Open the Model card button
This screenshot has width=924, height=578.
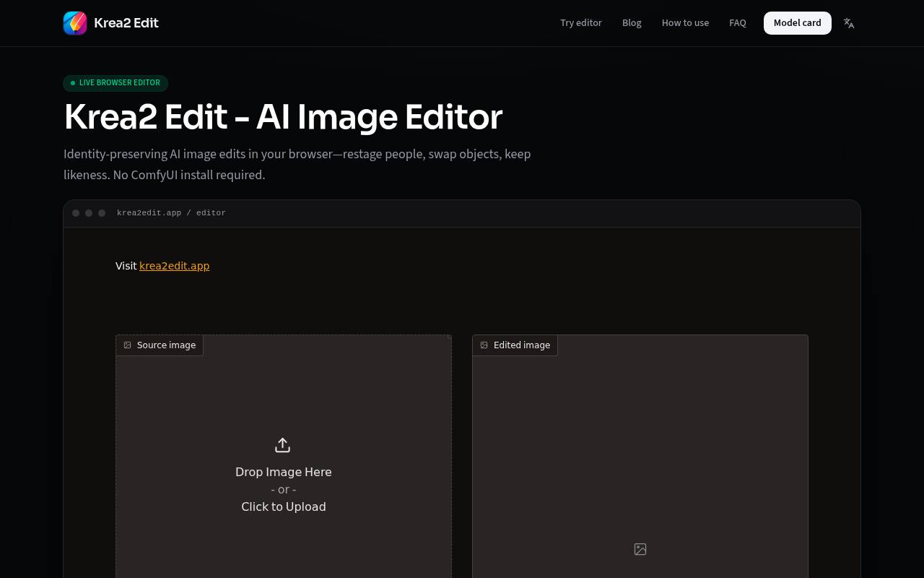(x=798, y=23)
